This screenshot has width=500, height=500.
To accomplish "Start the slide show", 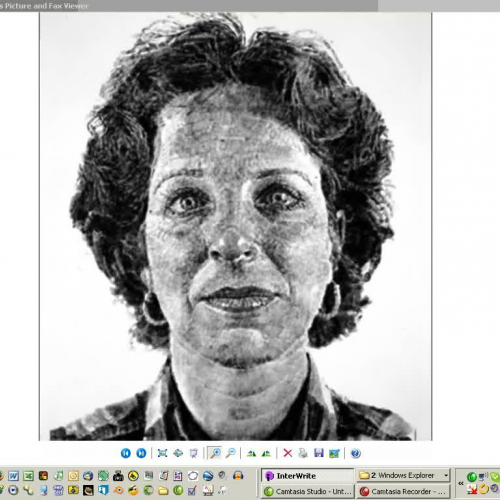I will point(193,453).
